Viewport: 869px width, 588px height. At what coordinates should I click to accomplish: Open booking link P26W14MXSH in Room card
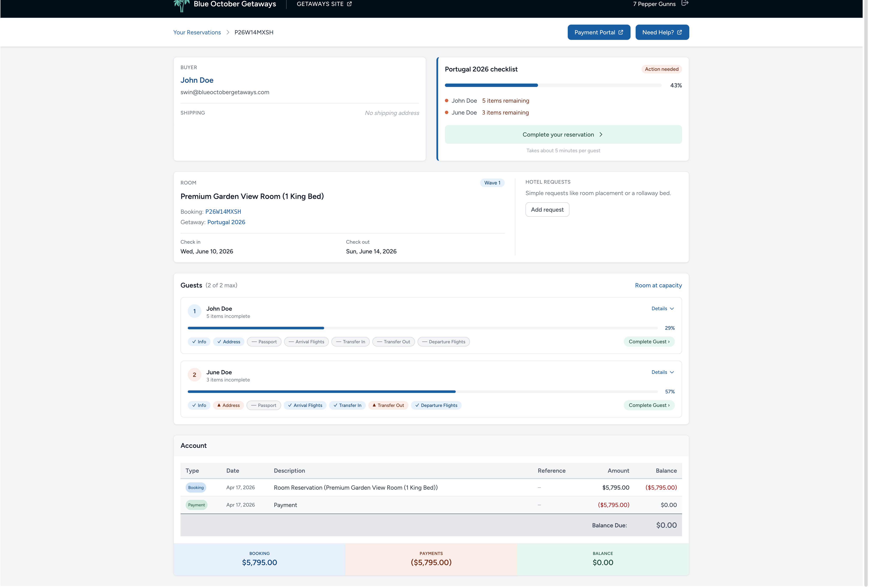[x=223, y=212]
